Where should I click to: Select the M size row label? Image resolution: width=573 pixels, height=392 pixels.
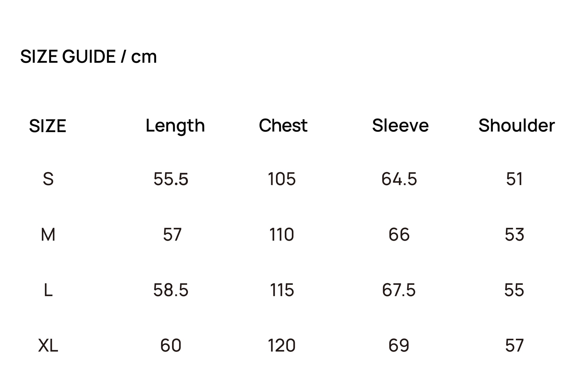48,235
